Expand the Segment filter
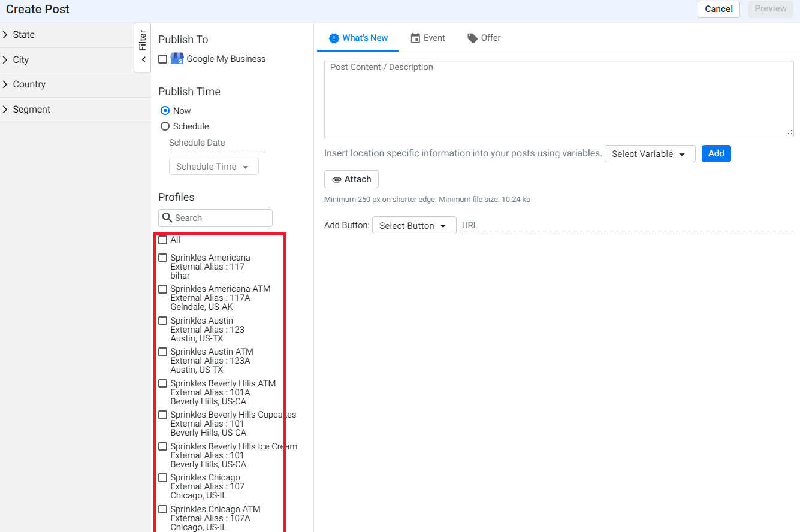800x532 pixels. (76, 110)
